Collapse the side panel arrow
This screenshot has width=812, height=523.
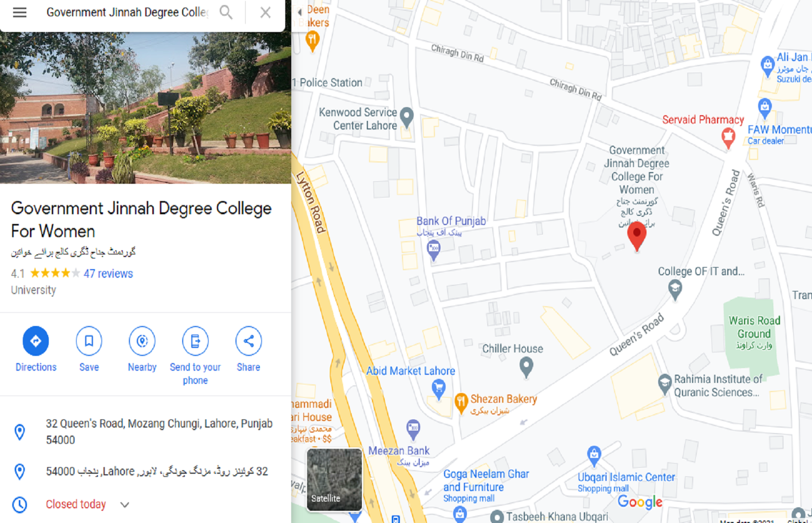click(x=299, y=12)
